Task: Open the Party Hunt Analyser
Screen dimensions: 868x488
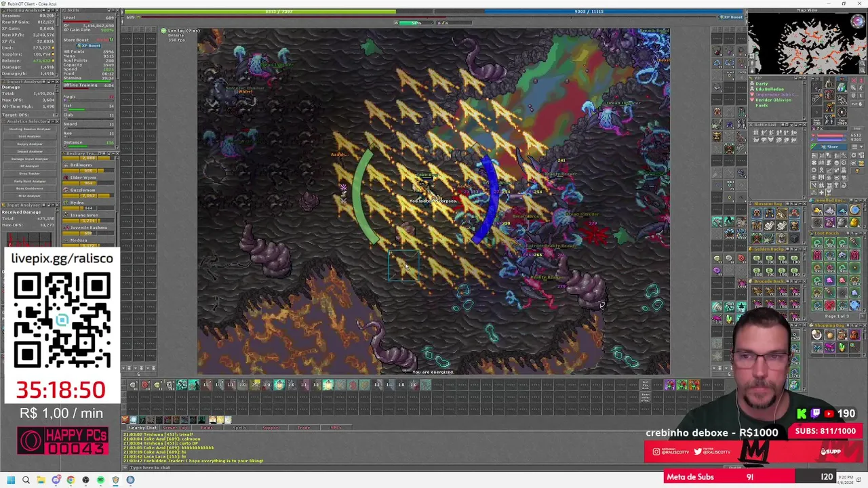Action: point(29,181)
